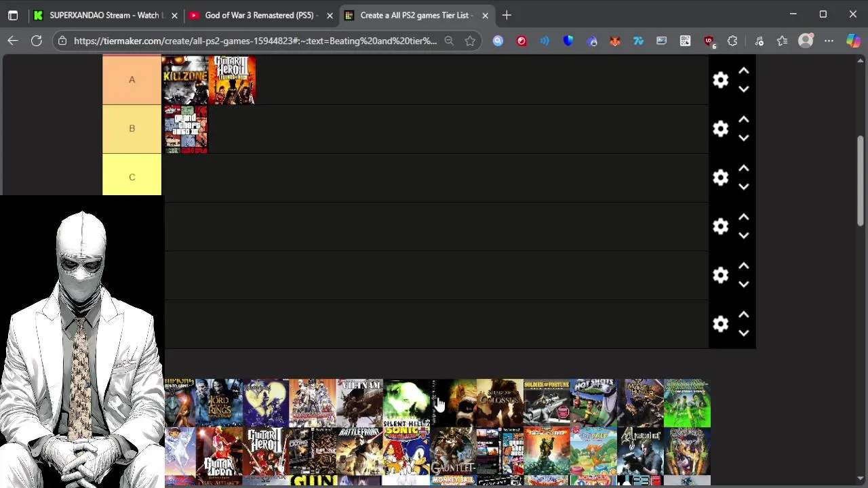Pick Soldier of Fortune cover
Screen dimensions: 868x488
pos(547,403)
